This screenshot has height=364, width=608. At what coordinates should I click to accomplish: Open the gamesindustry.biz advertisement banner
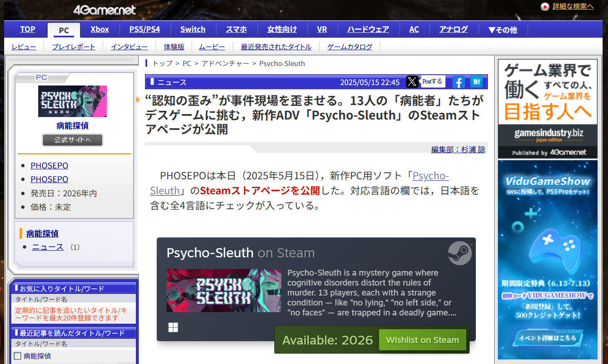pyautogui.click(x=548, y=109)
